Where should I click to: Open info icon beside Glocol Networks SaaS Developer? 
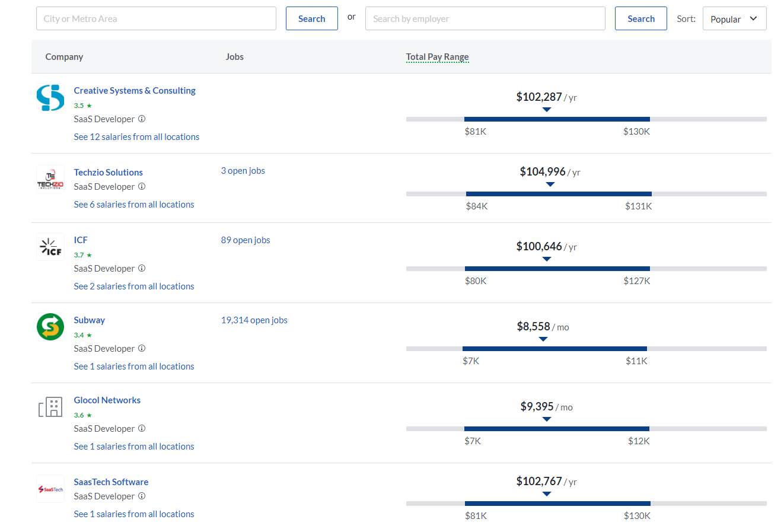click(142, 428)
